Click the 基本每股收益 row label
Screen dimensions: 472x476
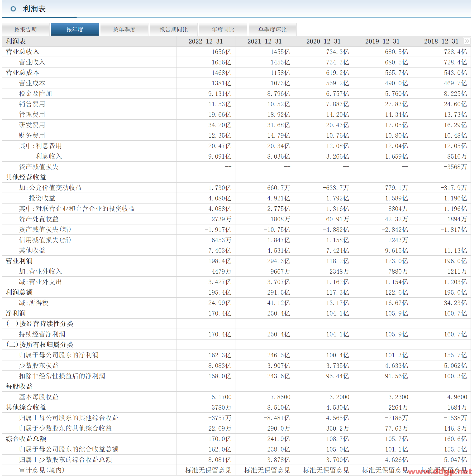click(39, 397)
